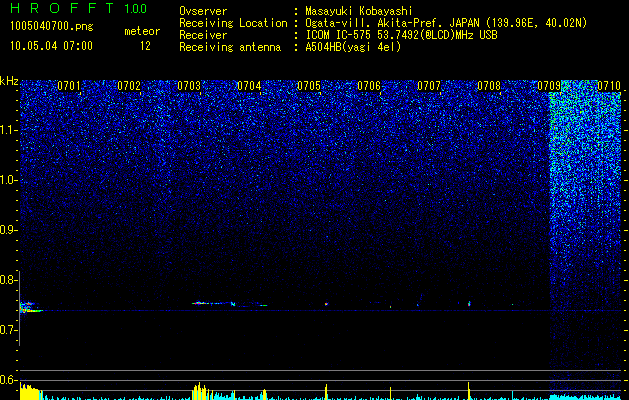Click the 0705 time marker
Screen dimensions: 629x400
(x=308, y=86)
